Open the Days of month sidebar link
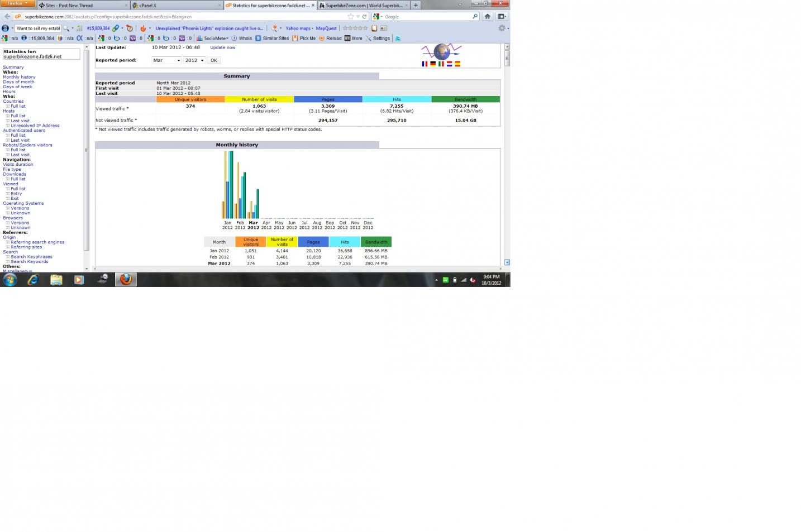Screen dimensions: 801x532 coord(18,82)
